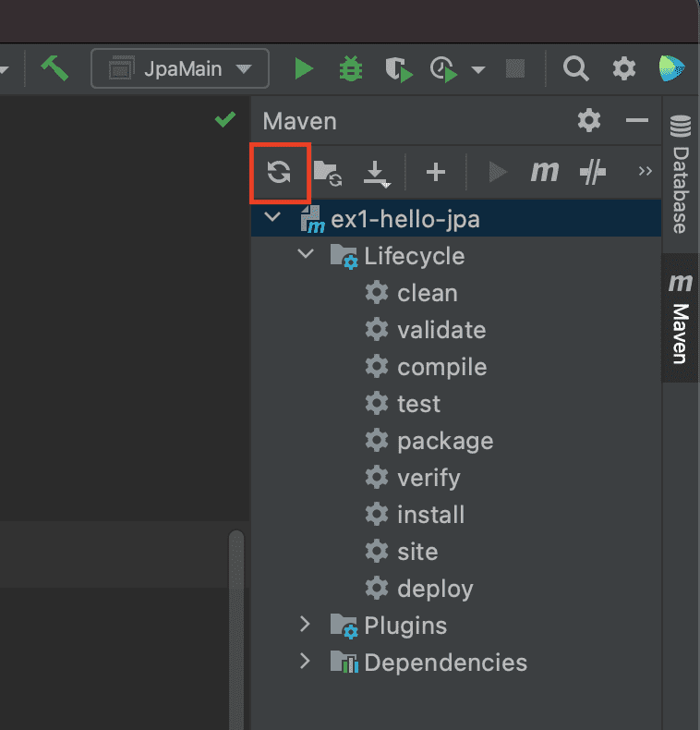
Task: Select ex1-hello-jpa project row
Action: click(x=456, y=219)
